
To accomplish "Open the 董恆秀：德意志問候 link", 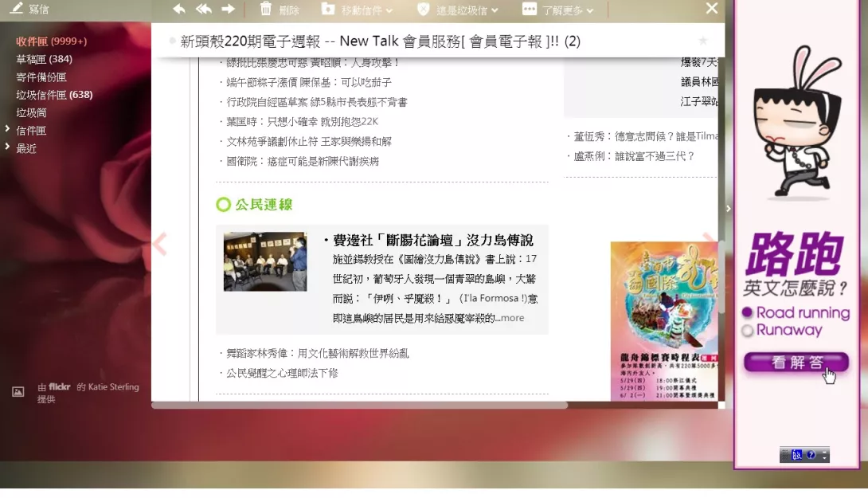I will (x=646, y=136).
